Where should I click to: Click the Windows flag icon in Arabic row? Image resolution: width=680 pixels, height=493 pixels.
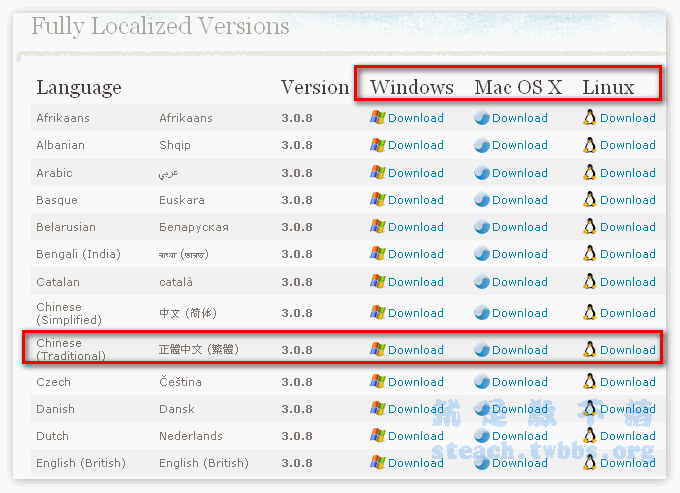(x=377, y=173)
